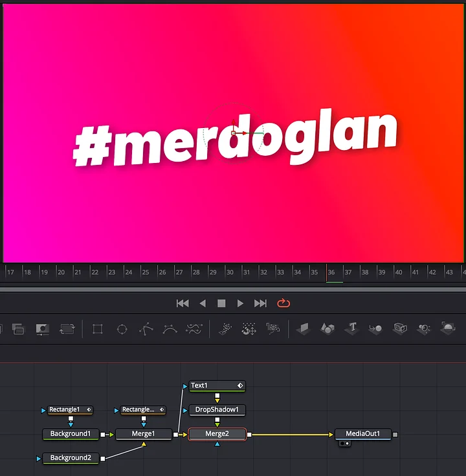Click frame 17 on the time ruler
The width and height of the screenshot is (466, 476).
click(x=10, y=272)
